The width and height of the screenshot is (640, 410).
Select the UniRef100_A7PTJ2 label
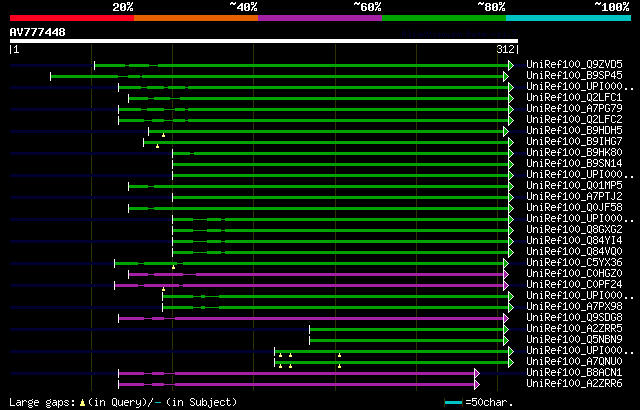[x=574, y=197]
